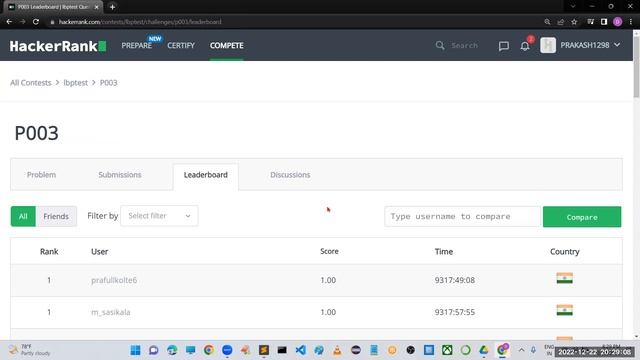Show hidden system tray icons

pyautogui.click(x=521, y=350)
